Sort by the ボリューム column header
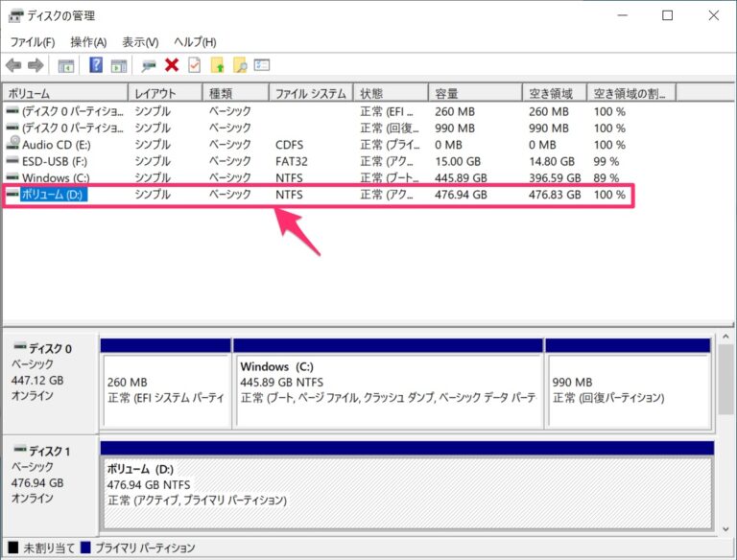Viewport: 737px width, 560px height. pyautogui.click(x=66, y=93)
